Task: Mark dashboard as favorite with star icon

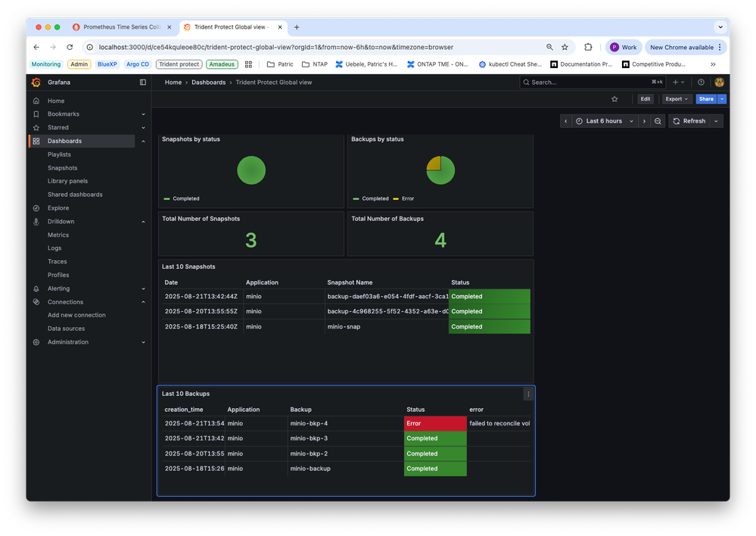Action: click(x=614, y=99)
